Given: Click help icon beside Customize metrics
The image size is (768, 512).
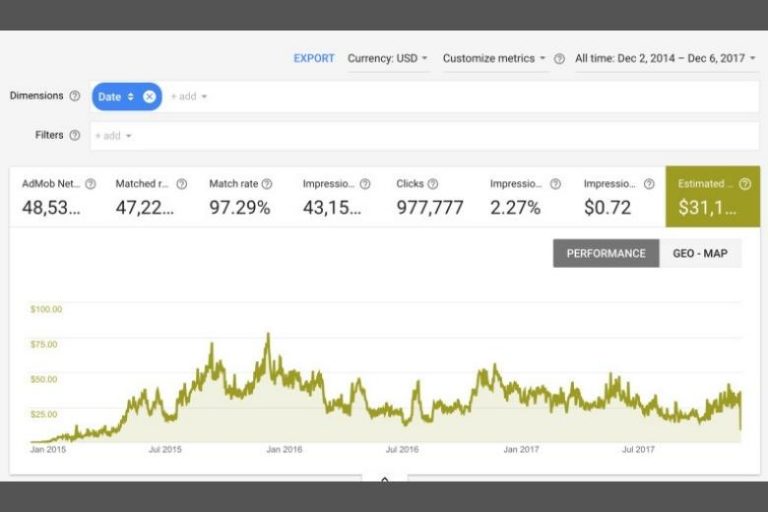Looking at the screenshot, I should 559,59.
